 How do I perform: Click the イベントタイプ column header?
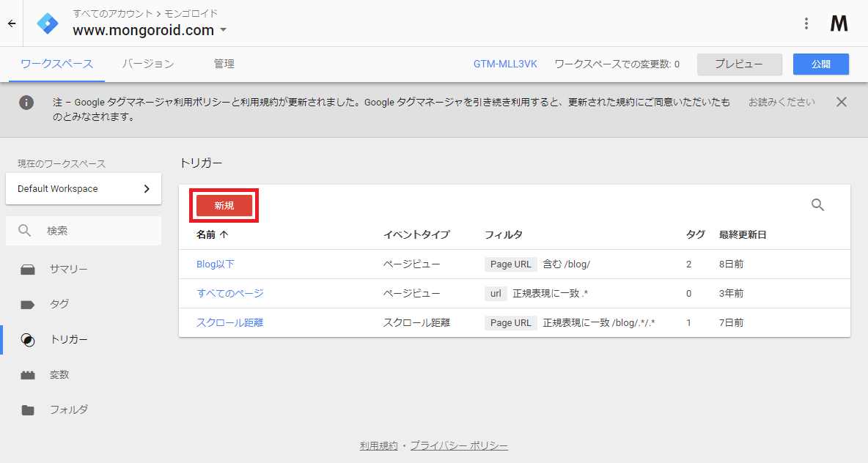click(x=416, y=234)
